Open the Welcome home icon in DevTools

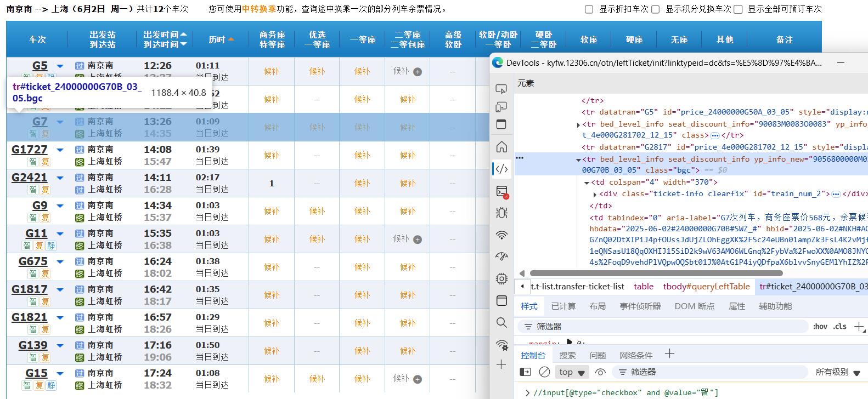(x=501, y=147)
